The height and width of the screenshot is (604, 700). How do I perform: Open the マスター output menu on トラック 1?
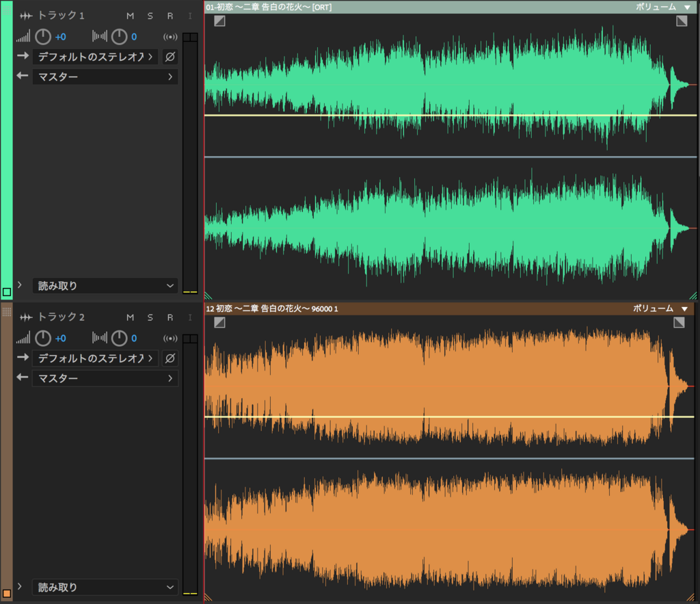tap(105, 77)
